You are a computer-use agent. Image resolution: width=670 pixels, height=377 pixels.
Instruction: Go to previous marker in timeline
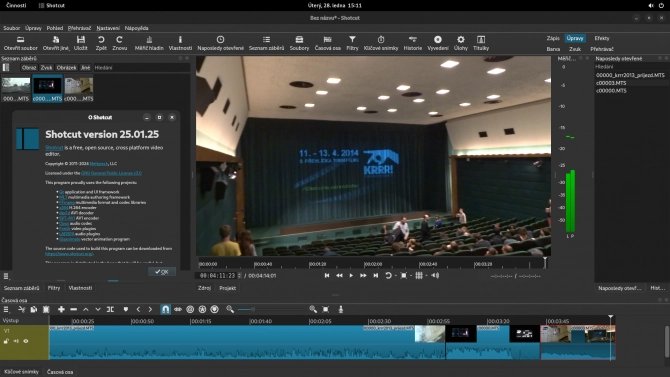tap(138, 309)
